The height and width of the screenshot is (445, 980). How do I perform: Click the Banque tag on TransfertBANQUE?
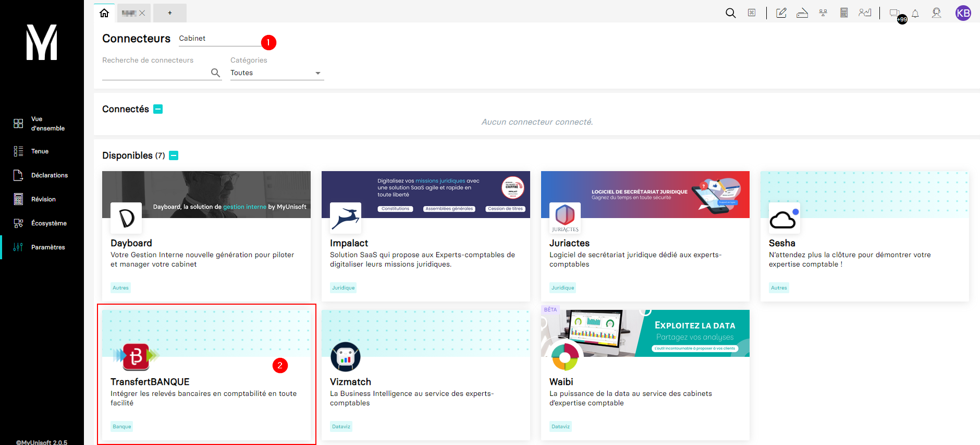[x=122, y=426]
